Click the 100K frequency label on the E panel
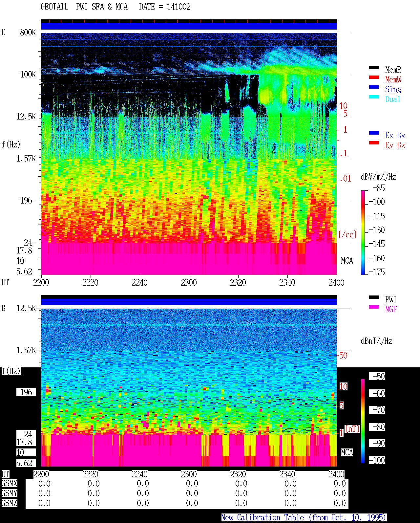The width and height of the screenshot is (420, 523). 28,75
